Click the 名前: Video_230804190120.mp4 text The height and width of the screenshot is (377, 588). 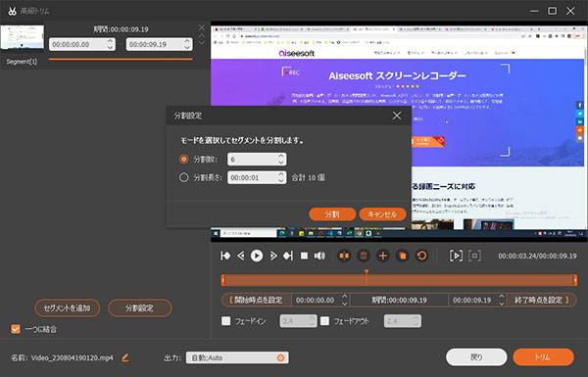pos(62,357)
